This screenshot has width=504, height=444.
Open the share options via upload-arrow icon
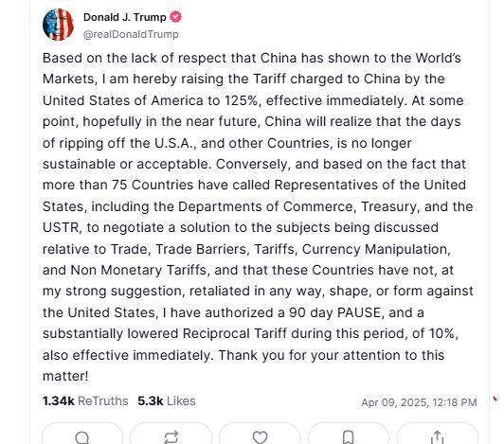point(437,437)
